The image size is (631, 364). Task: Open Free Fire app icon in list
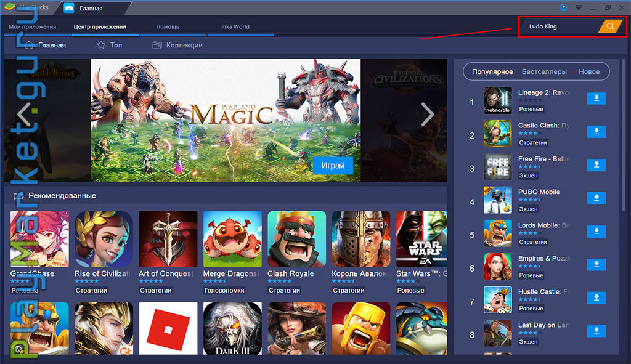click(x=497, y=167)
